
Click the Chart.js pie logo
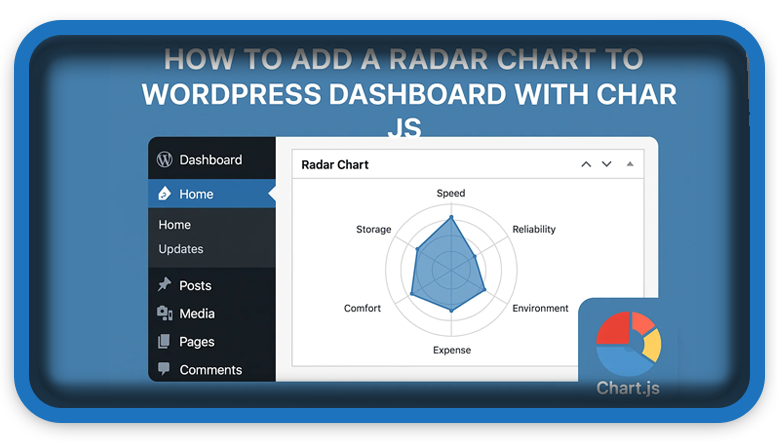628,343
